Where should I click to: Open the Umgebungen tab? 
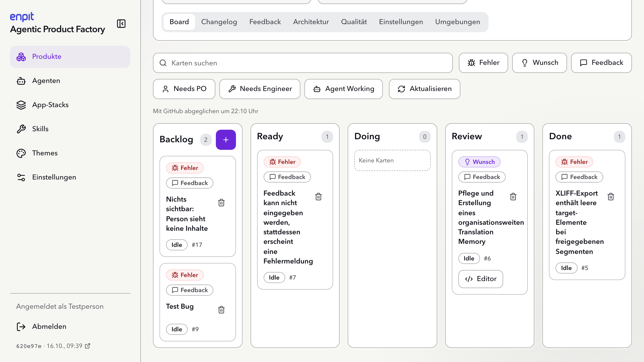[458, 22]
